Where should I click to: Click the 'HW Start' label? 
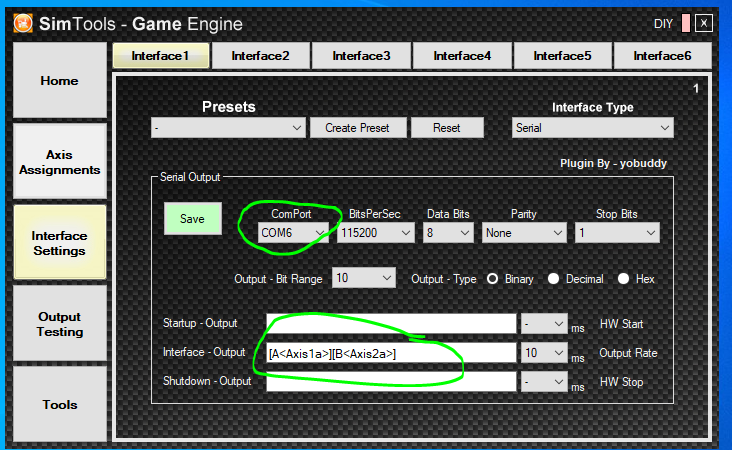click(x=621, y=323)
